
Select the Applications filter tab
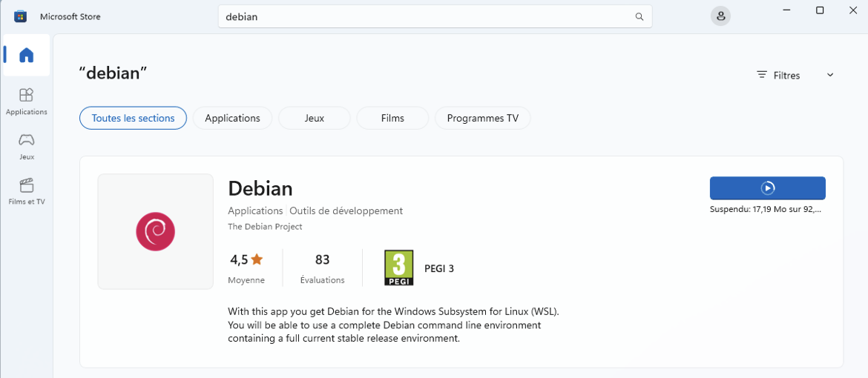(x=232, y=118)
